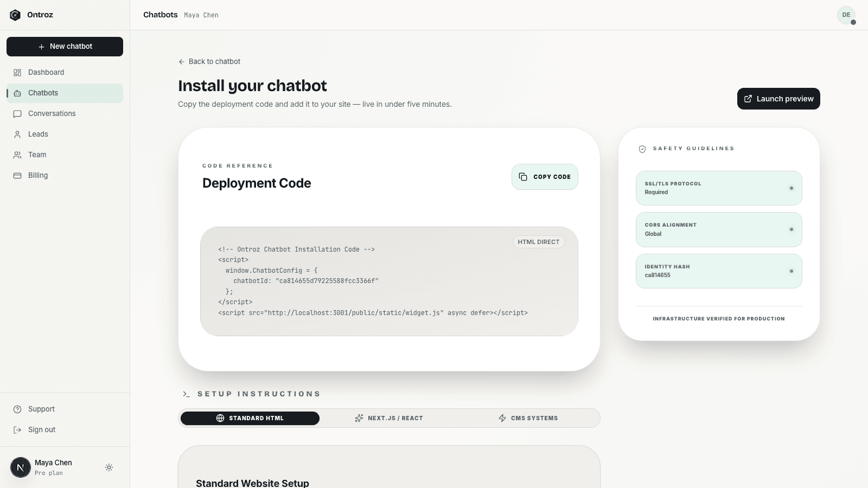Open Conversations in the sidebar
Screen dimensions: 868x488
point(65,114)
